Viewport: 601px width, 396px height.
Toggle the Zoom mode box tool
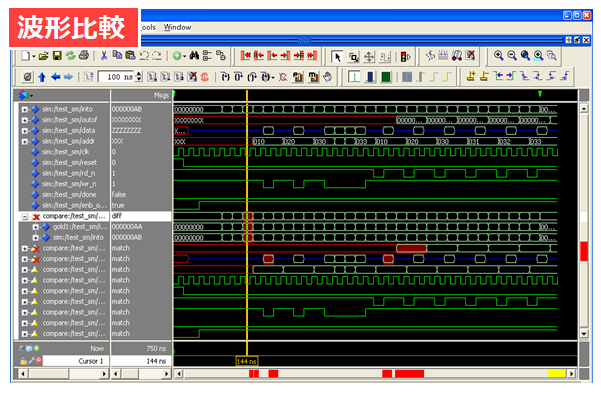coord(353,57)
